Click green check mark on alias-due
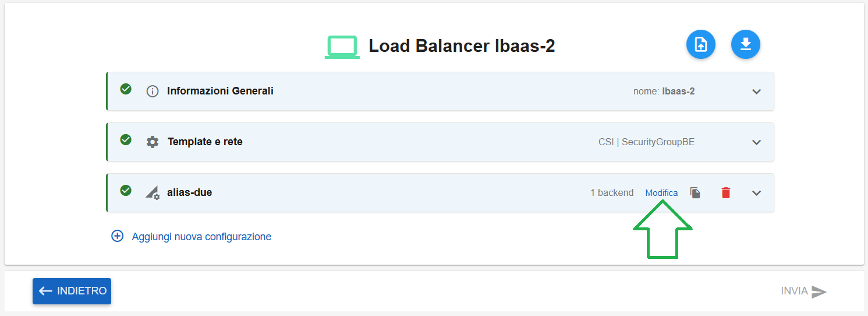 125,190
